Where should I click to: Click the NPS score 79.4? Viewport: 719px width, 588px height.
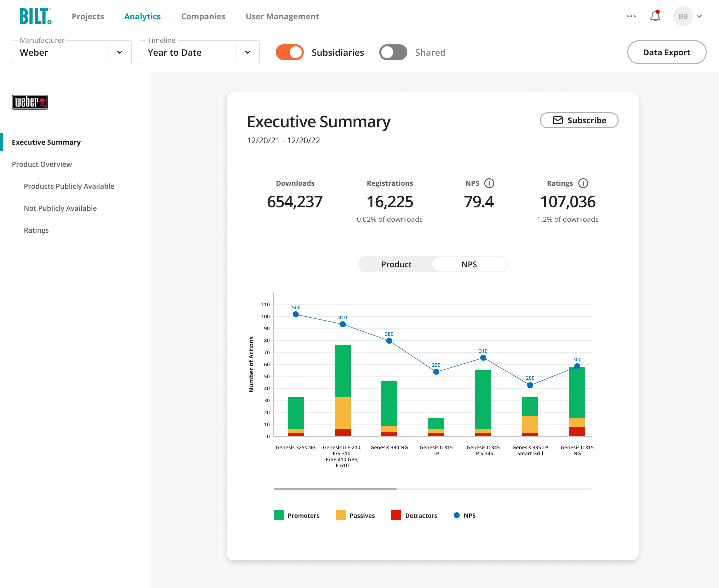pyautogui.click(x=479, y=202)
